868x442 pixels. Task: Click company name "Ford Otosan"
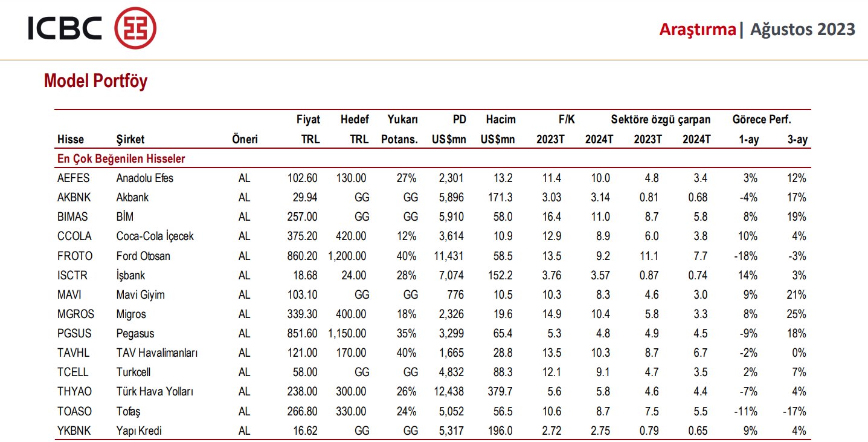pos(143,256)
